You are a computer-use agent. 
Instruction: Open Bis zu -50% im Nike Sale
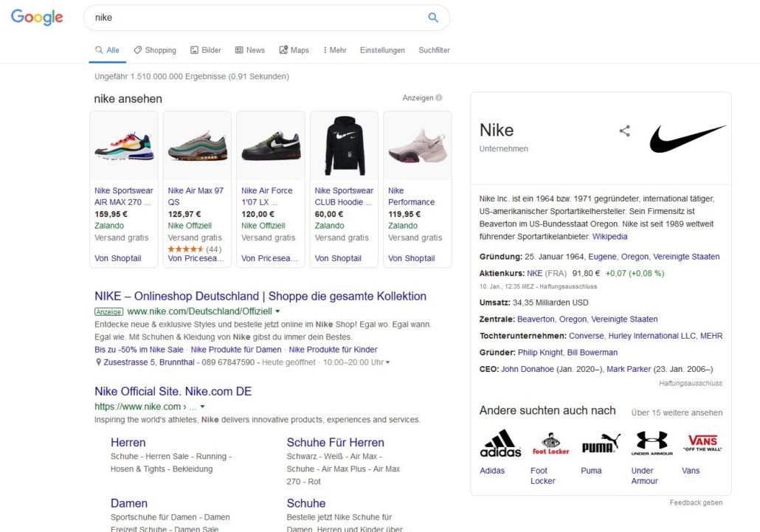[139, 349]
